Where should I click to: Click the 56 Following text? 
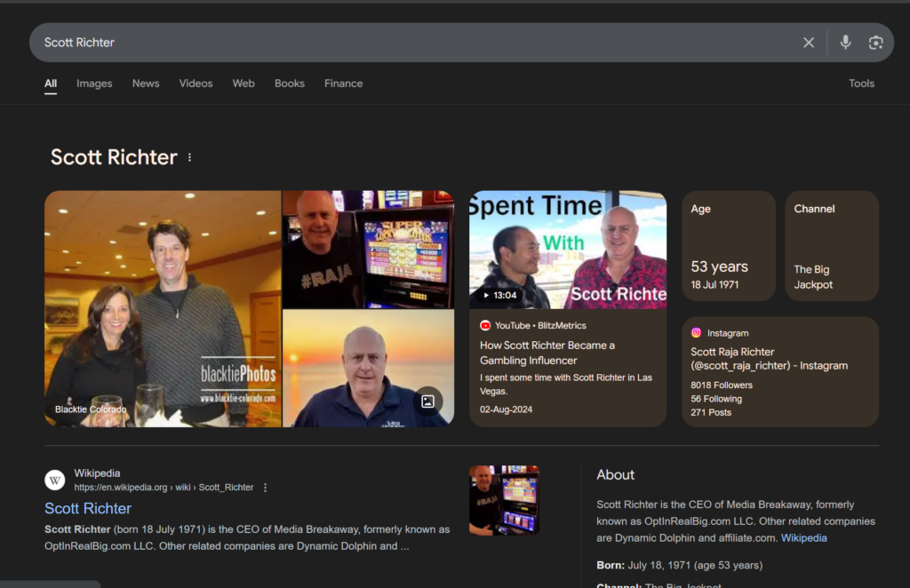coord(716,399)
